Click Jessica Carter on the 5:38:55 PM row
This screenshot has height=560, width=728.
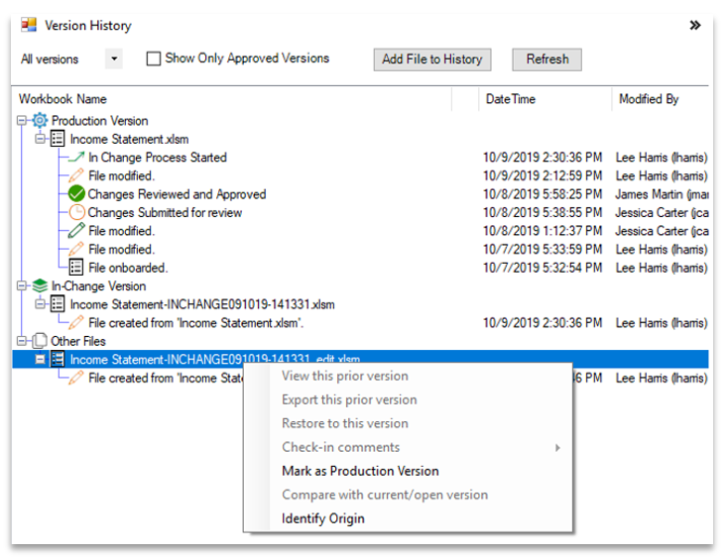[662, 212]
